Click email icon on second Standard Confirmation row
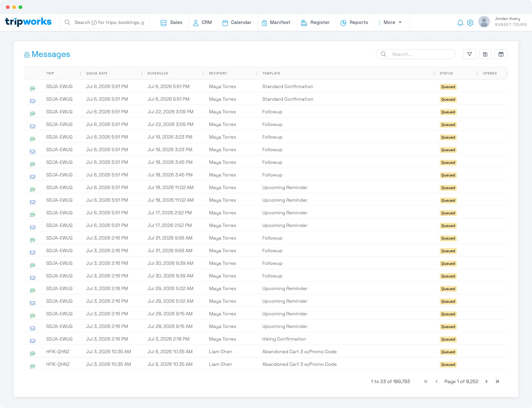The image size is (532, 408). click(33, 101)
